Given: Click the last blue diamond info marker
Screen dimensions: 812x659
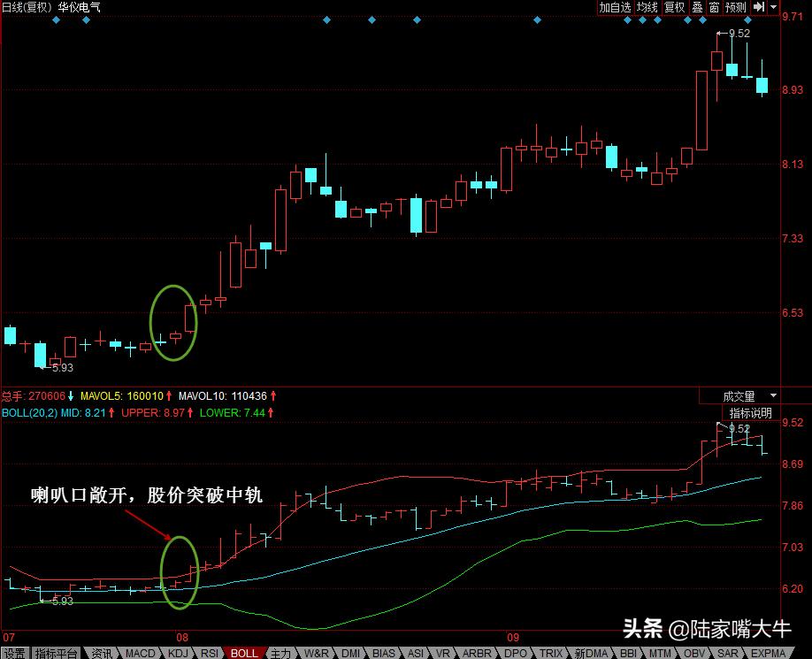Looking at the screenshot, I should pos(747,20).
